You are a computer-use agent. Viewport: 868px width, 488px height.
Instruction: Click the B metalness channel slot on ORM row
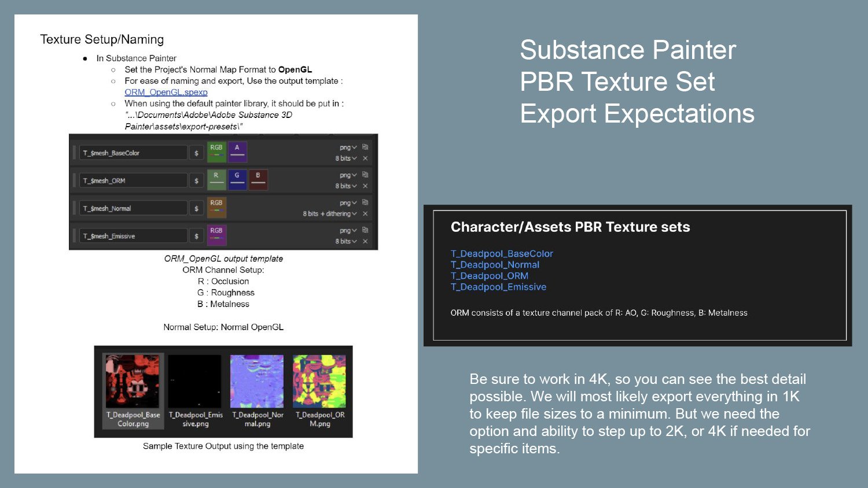[259, 180]
